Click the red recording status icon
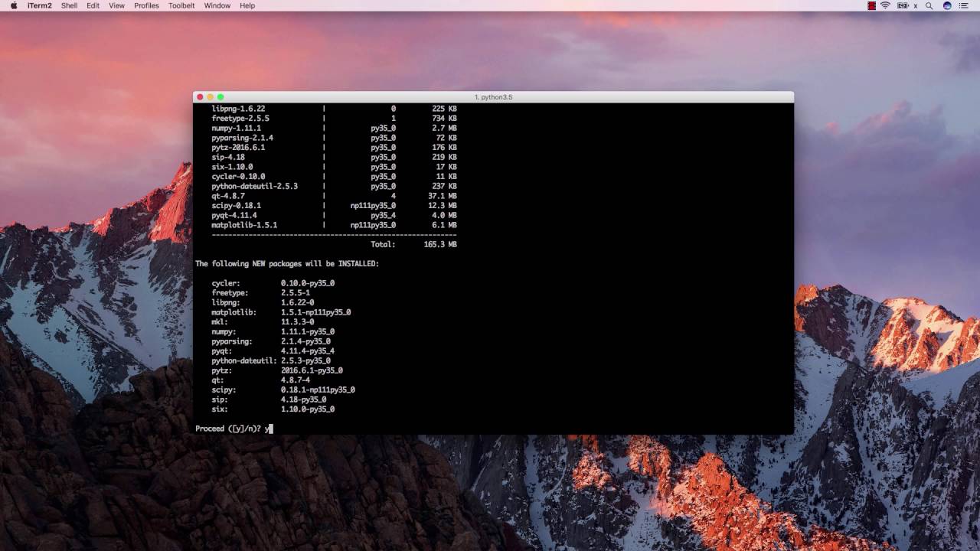This screenshot has width=980, height=551. [x=871, y=5]
